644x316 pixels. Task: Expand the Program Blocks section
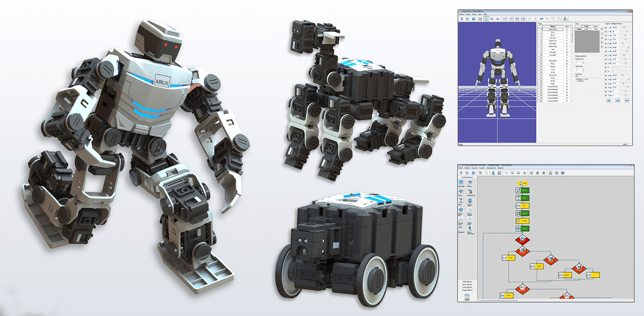click(x=467, y=290)
